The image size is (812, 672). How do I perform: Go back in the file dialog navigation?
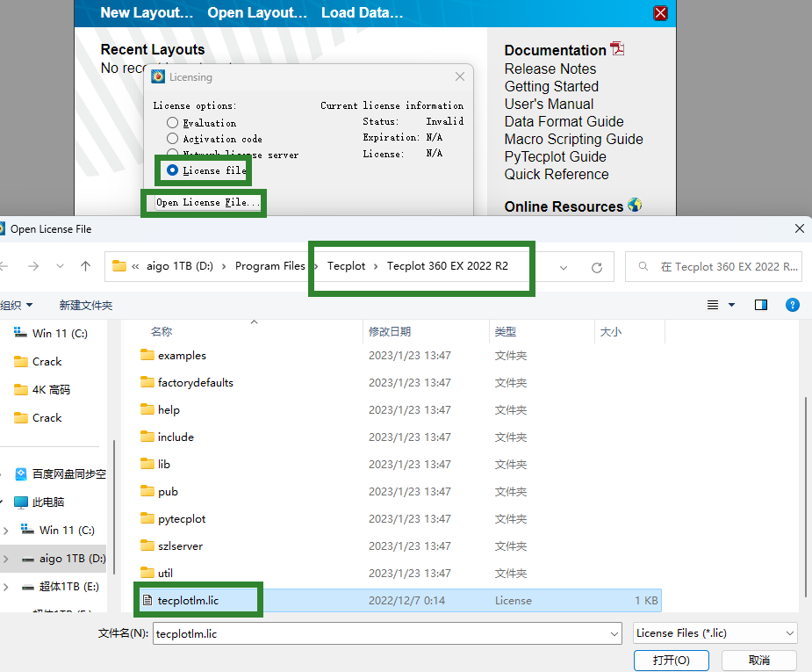tap(4, 266)
